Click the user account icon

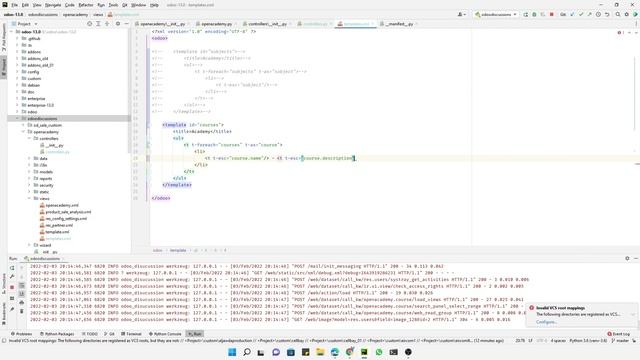point(462,14)
